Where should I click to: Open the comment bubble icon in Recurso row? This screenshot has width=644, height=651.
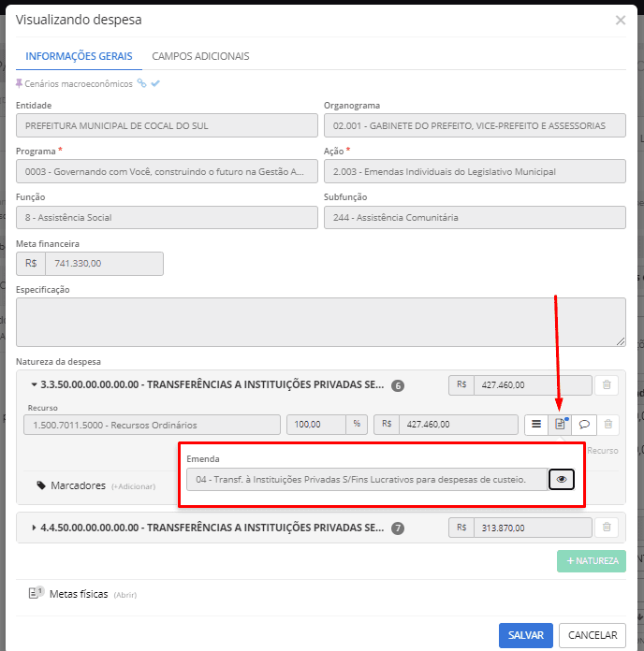click(x=584, y=425)
